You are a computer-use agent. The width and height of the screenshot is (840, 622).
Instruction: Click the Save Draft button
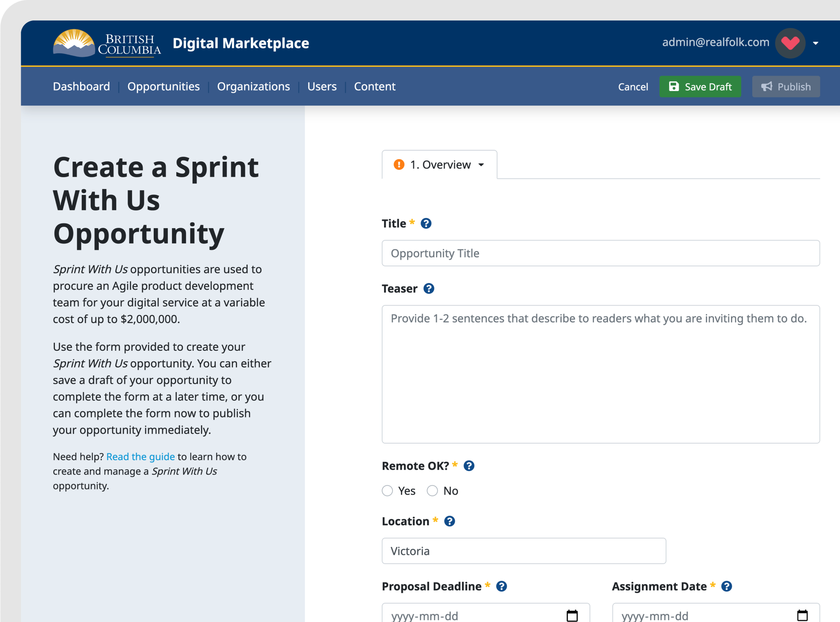coord(700,86)
